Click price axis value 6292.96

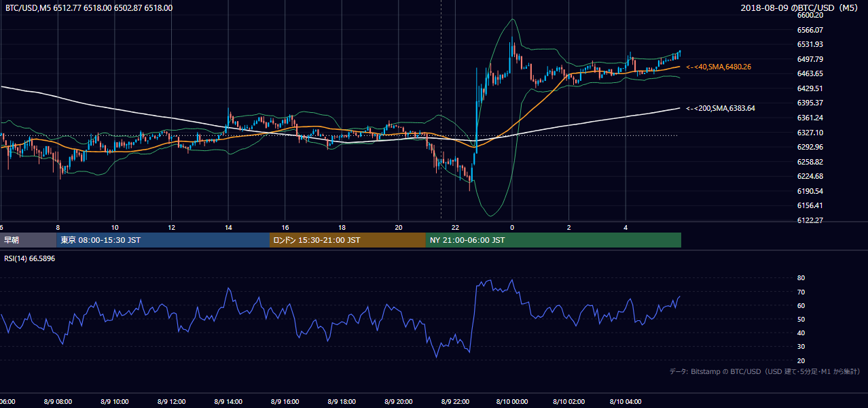click(810, 147)
